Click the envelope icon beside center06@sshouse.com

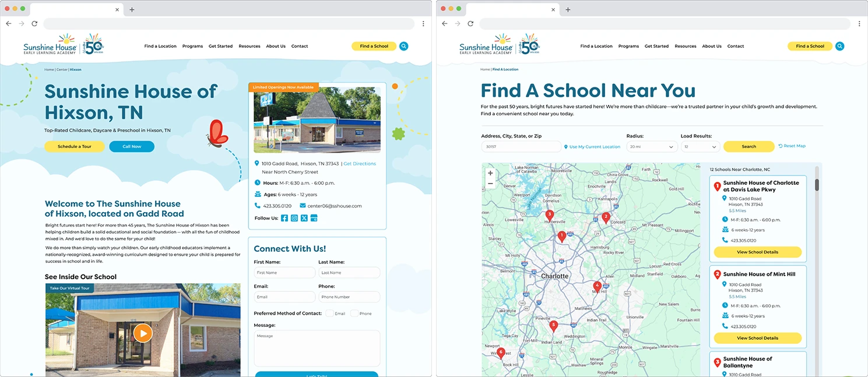[x=303, y=206]
